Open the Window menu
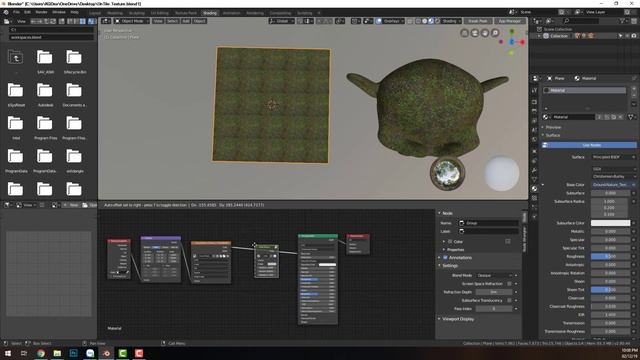 (59, 12)
